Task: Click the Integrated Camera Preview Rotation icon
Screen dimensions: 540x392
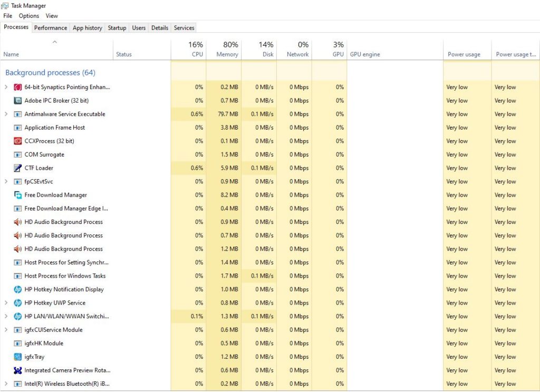Action: point(17,370)
